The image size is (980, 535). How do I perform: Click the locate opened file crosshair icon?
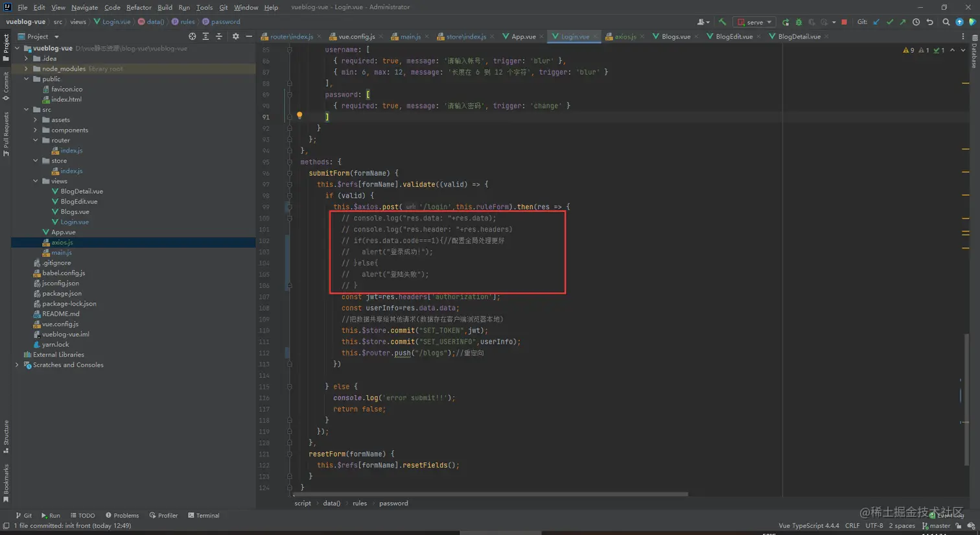point(192,36)
